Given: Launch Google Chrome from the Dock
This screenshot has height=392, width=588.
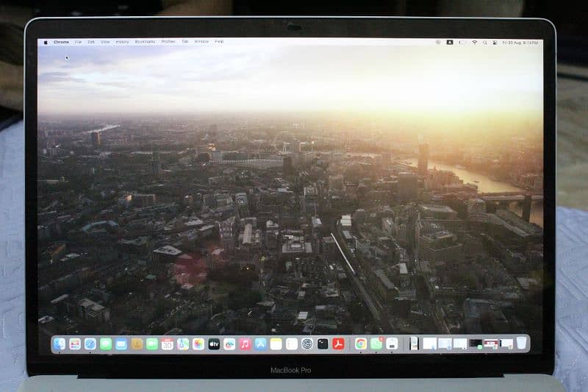Looking at the screenshot, I should (x=361, y=343).
